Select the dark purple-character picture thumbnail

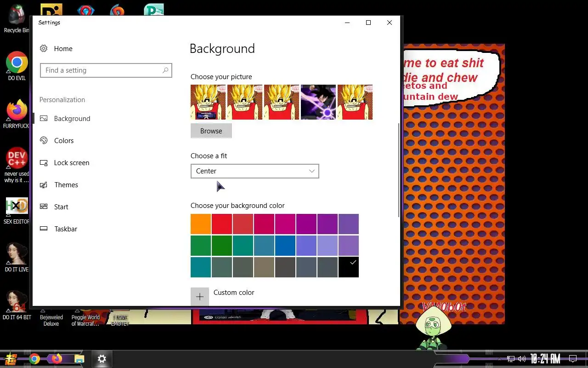[x=318, y=102]
